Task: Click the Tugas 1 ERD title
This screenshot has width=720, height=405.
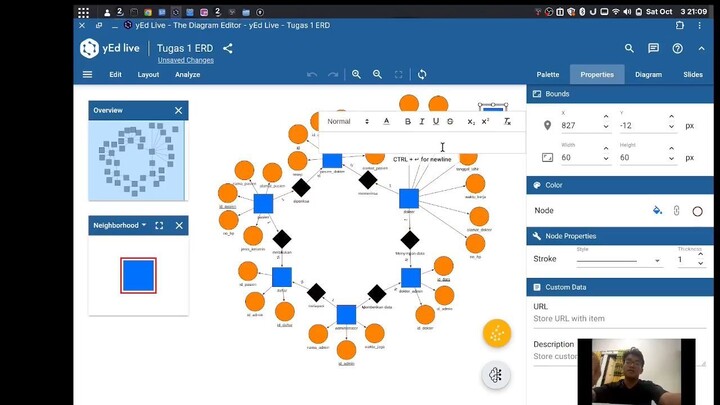Action: [x=185, y=48]
